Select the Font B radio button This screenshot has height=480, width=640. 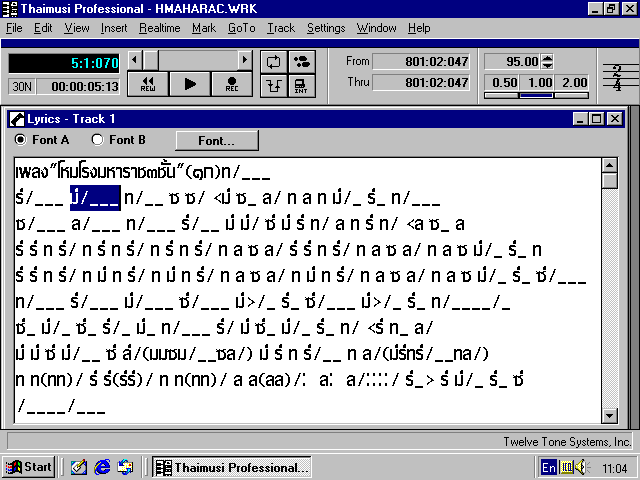97,140
